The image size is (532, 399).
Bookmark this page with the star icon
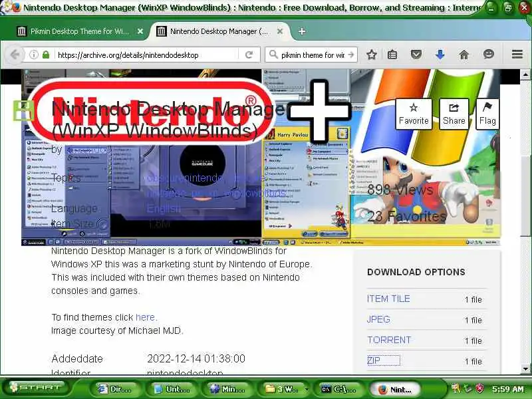[x=372, y=55]
